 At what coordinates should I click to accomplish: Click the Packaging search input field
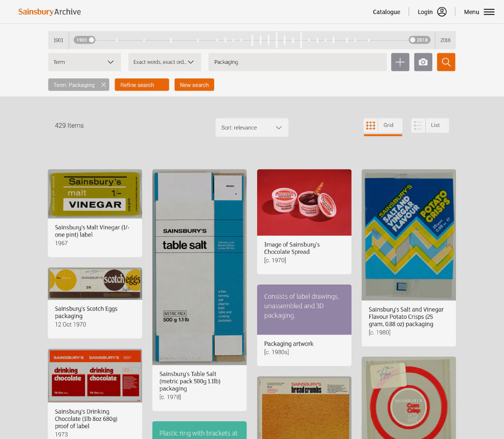pos(298,62)
